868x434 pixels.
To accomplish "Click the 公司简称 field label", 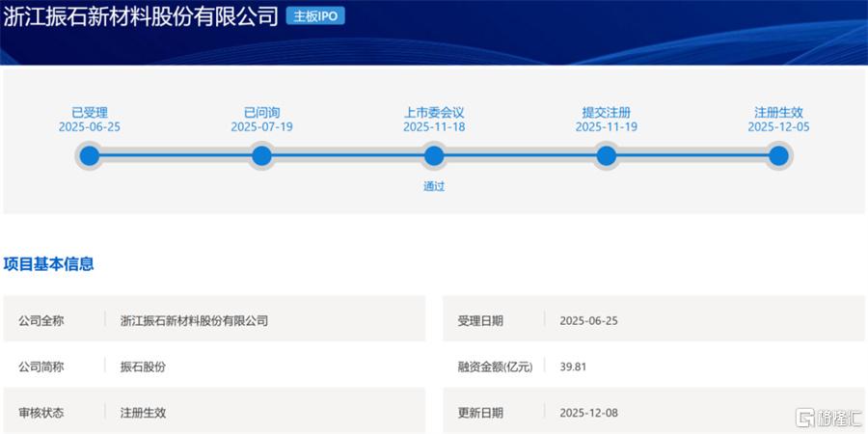I will (x=41, y=366).
